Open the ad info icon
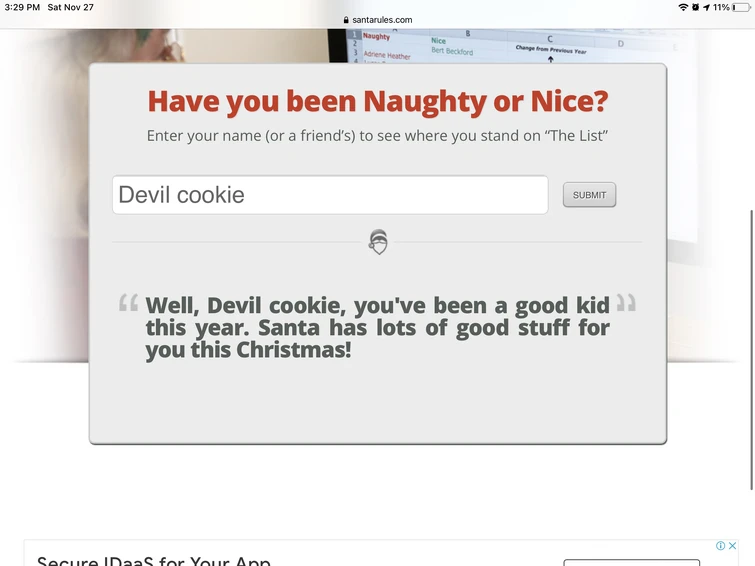 (720, 545)
